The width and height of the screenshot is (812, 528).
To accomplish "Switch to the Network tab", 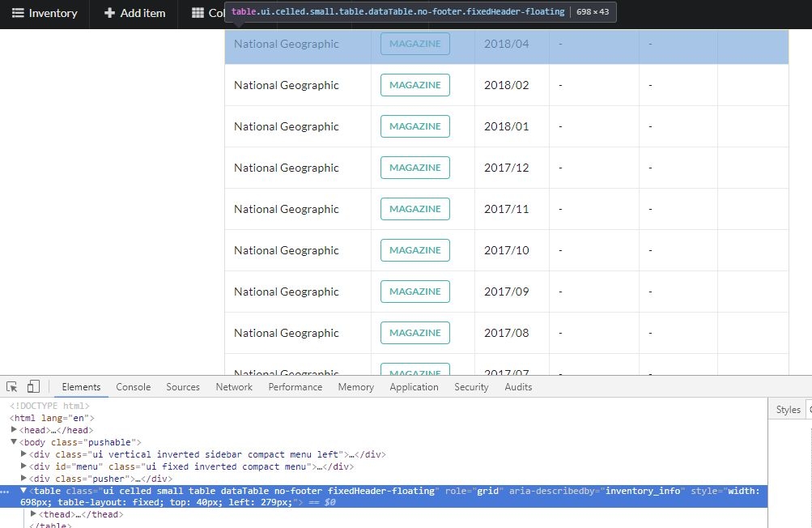I will point(234,387).
